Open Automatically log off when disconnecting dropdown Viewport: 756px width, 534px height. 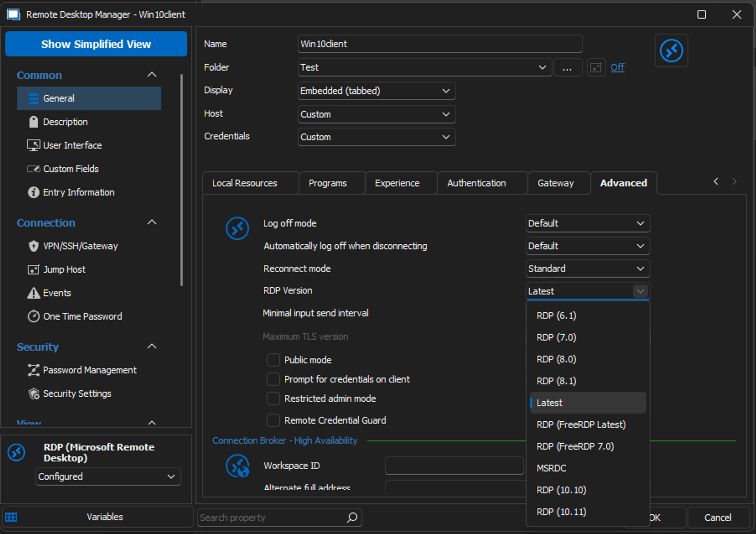pyautogui.click(x=588, y=246)
